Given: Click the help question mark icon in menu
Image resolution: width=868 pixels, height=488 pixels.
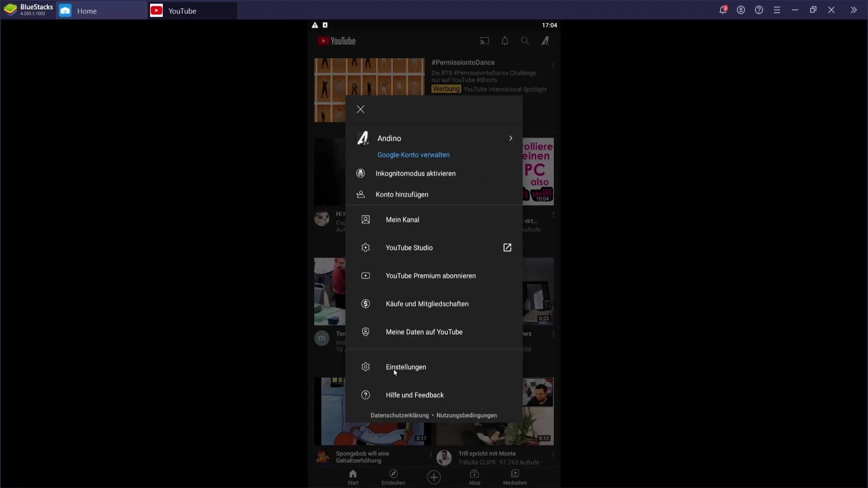Looking at the screenshot, I should coord(366,395).
